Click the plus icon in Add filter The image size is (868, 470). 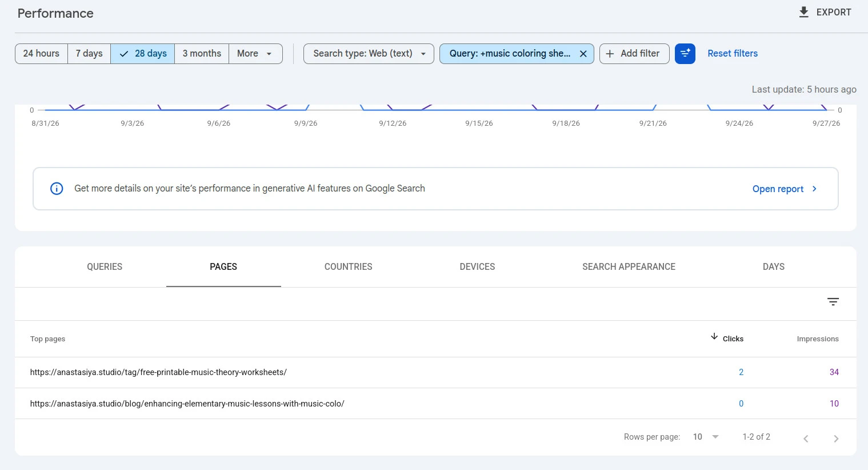pos(610,54)
